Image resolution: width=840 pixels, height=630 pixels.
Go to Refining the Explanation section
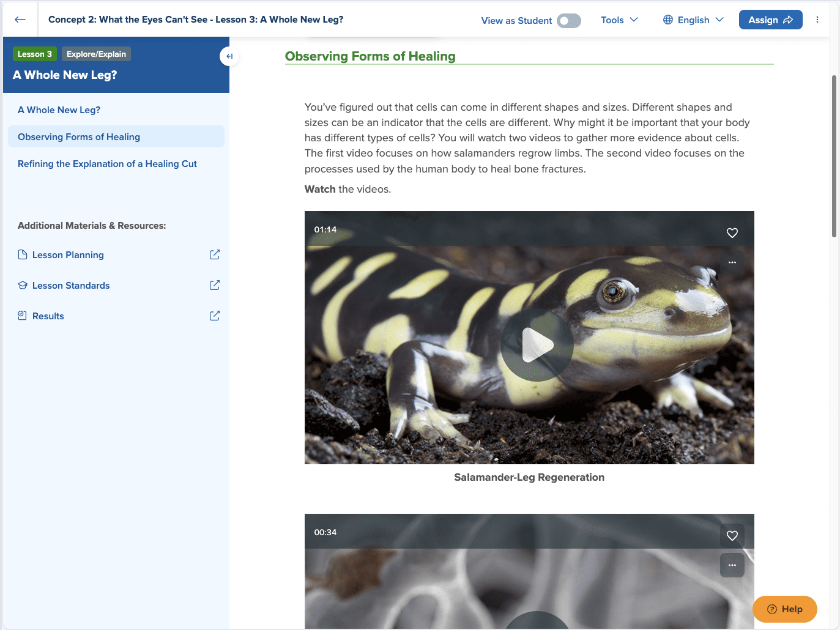pyautogui.click(x=107, y=164)
